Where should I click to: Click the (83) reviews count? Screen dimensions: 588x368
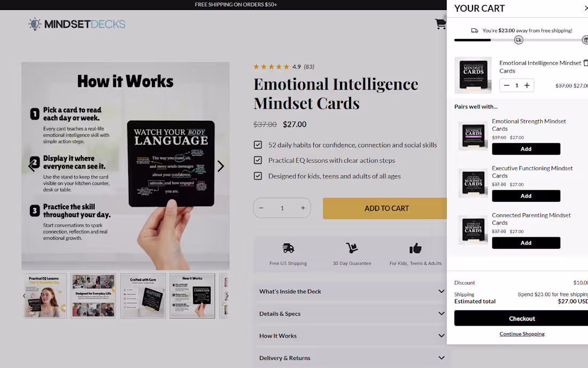coord(309,67)
